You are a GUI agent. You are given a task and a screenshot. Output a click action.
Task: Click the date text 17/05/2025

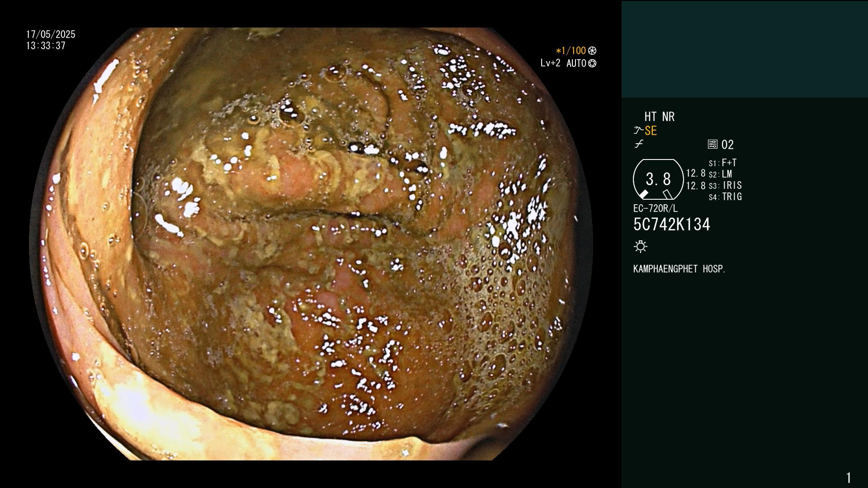[x=51, y=34]
